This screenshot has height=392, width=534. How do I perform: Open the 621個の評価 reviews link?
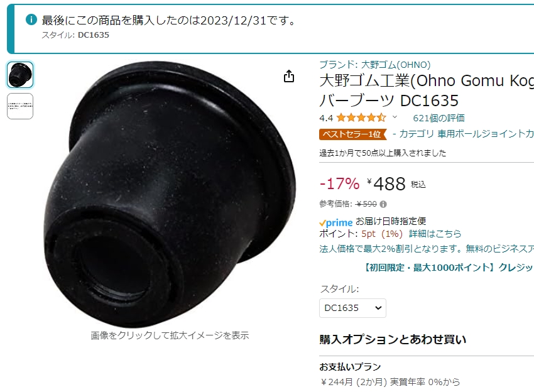439,118
